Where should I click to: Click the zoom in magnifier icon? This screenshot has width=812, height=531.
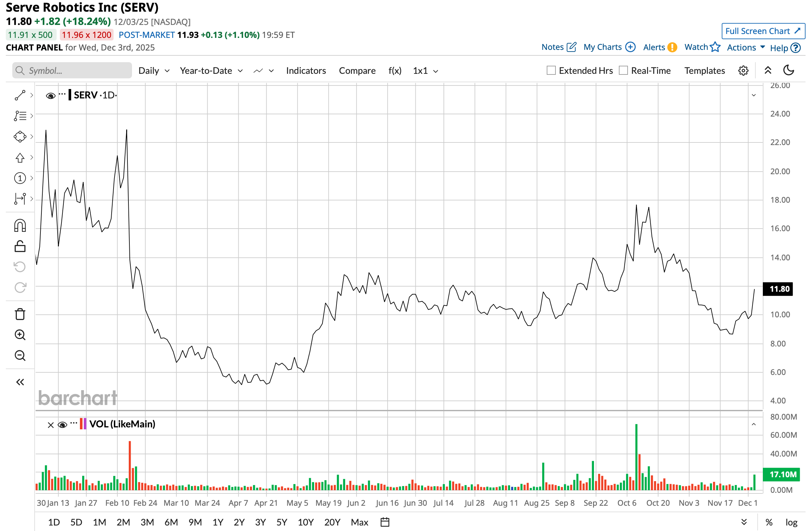point(20,335)
